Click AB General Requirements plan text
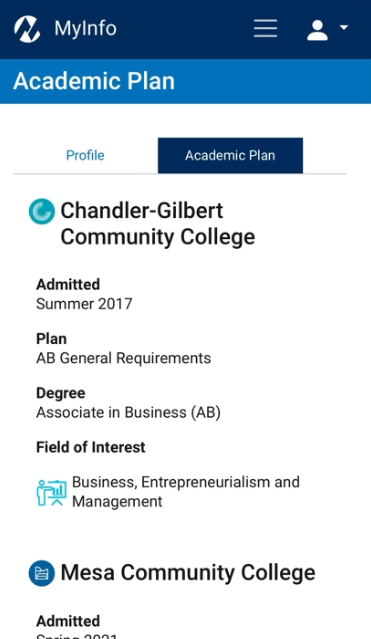The width and height of the screenshot is (371, 639). pos(124,358)
